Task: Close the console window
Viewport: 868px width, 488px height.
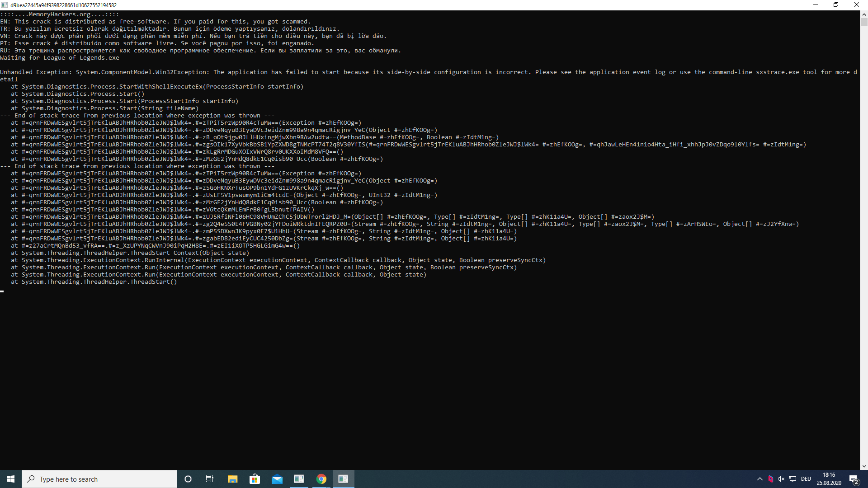Action: [857, 5]
